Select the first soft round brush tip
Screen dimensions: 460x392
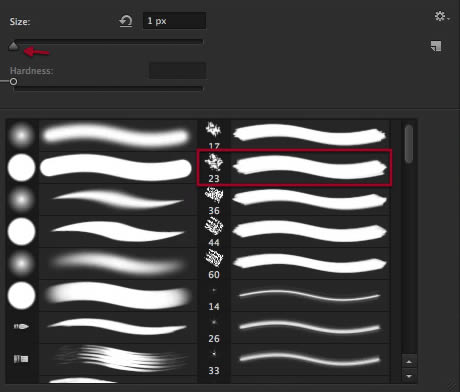point(21,136)
